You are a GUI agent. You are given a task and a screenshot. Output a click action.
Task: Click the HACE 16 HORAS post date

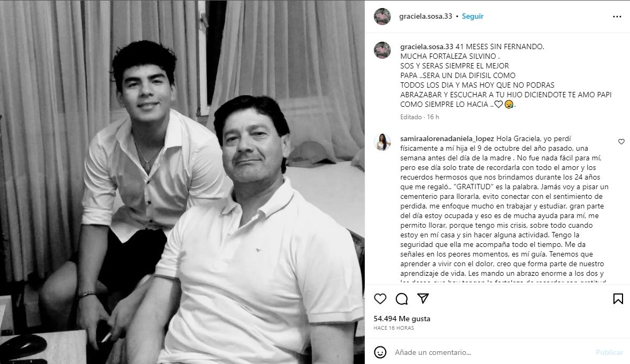point(394,328)
